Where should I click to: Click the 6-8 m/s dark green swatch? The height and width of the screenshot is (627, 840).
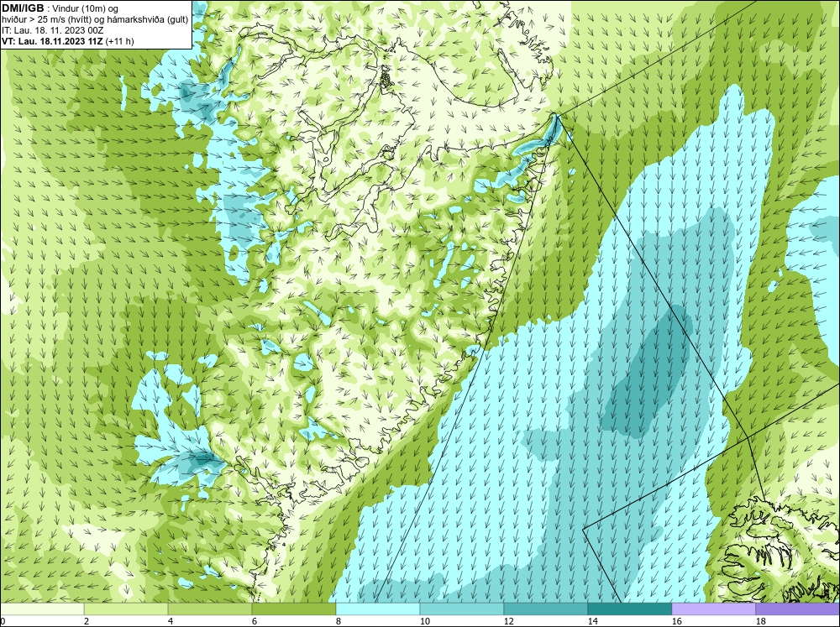click(293, 609)
